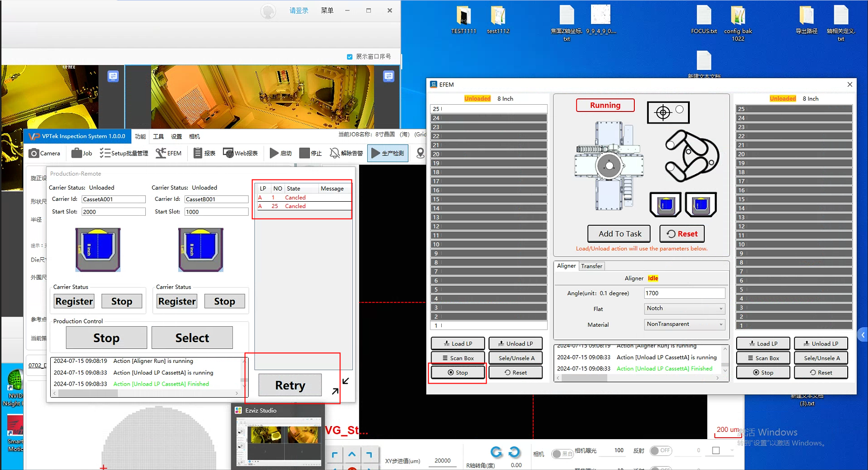868x470 pixels.
Task: Click the Select button in Production Control
Action: click(x=192, y=338)
